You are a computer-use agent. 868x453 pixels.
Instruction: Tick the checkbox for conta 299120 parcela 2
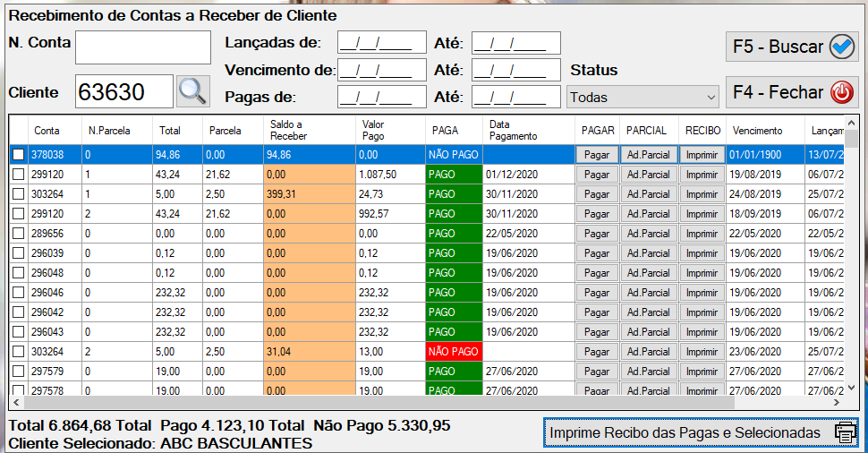pyautogui.click(x=18, y=214)
